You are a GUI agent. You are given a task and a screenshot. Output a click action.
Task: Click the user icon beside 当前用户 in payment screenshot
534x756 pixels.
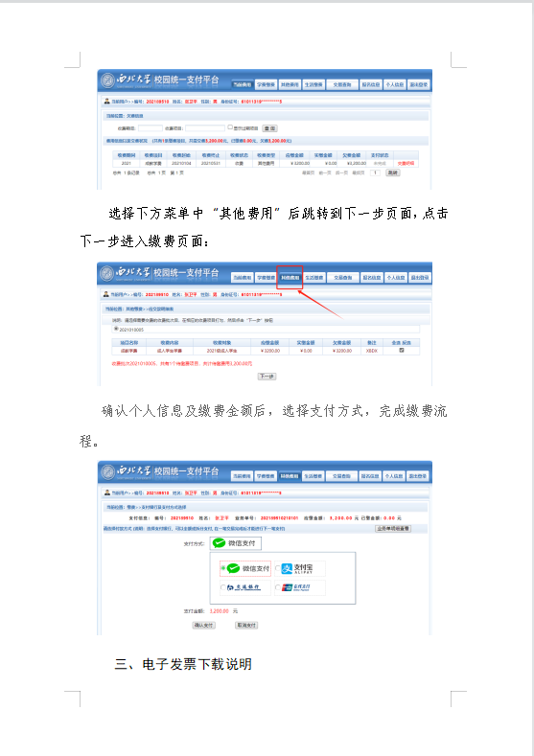107,493
